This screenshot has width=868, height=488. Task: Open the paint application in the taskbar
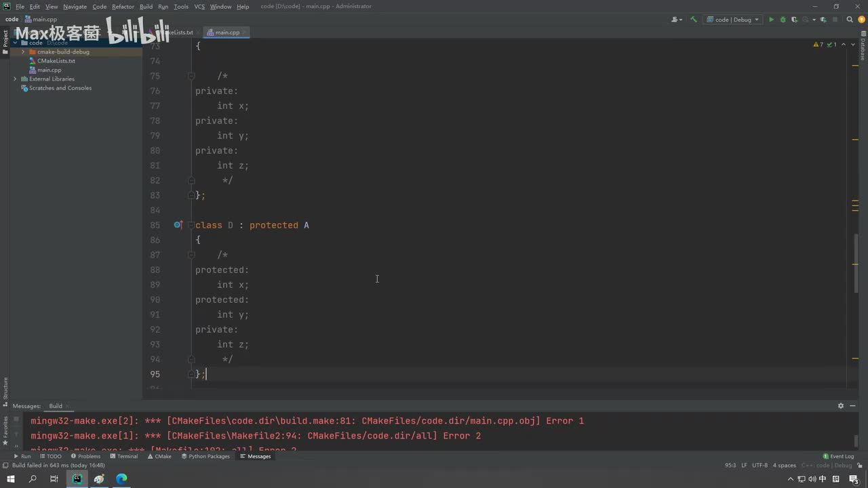pos(99,479)
